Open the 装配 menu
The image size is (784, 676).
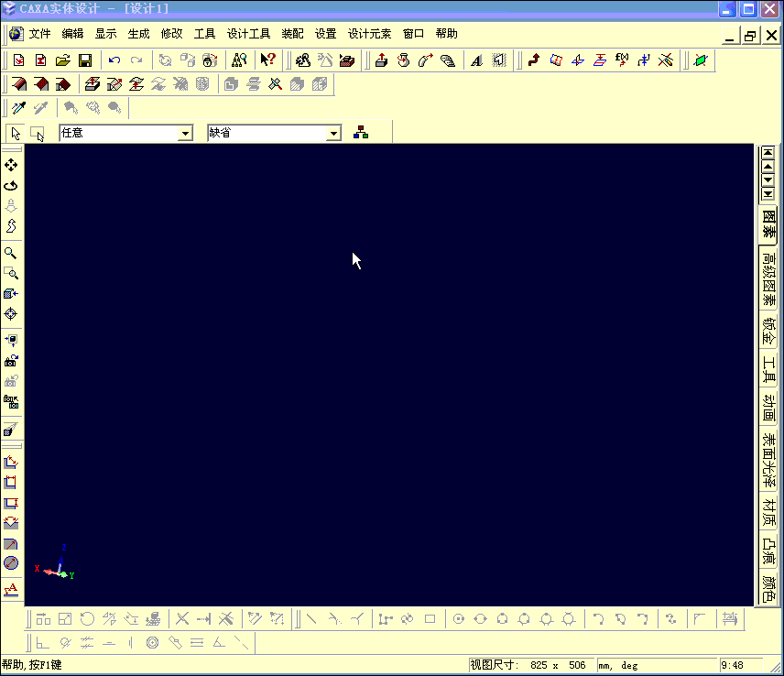tap(292, 34)
